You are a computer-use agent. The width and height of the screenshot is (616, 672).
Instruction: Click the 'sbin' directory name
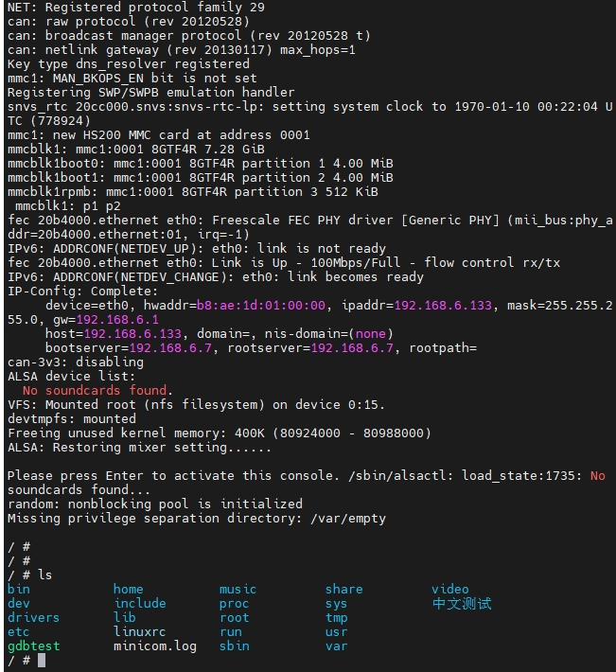pyautogui.click(x=234, y=645)
